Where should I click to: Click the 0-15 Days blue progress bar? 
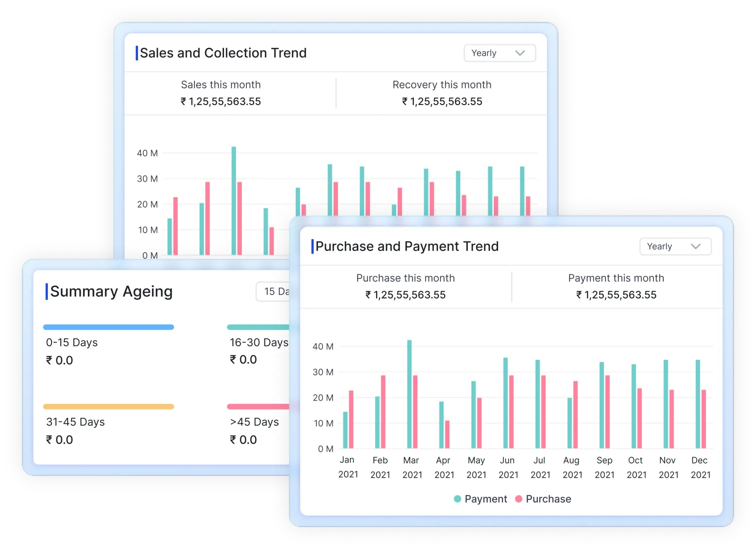109,327
